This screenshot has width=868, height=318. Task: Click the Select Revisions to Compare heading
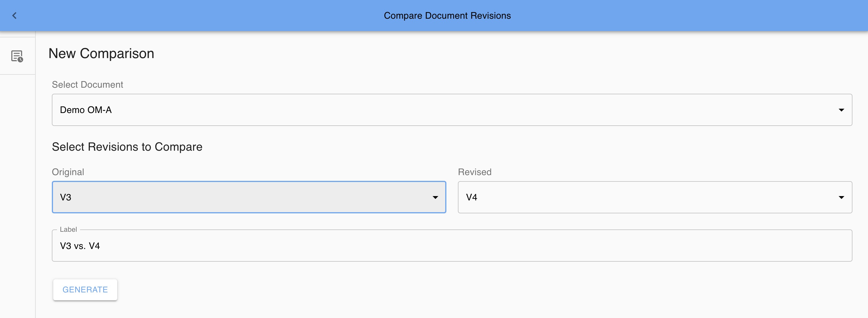click(x=127, y=147)
